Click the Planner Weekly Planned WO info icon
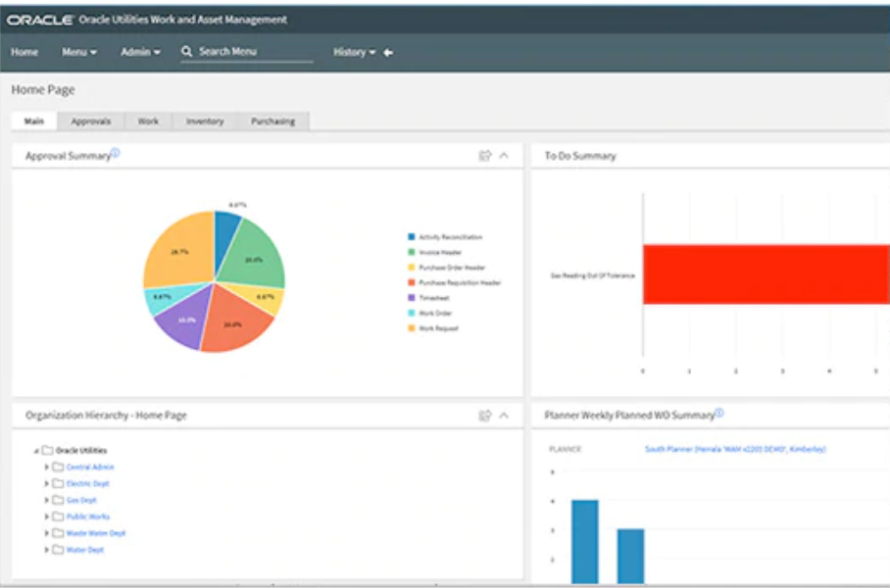The width and height of the screenshot is (890, 588). [719, 413]
